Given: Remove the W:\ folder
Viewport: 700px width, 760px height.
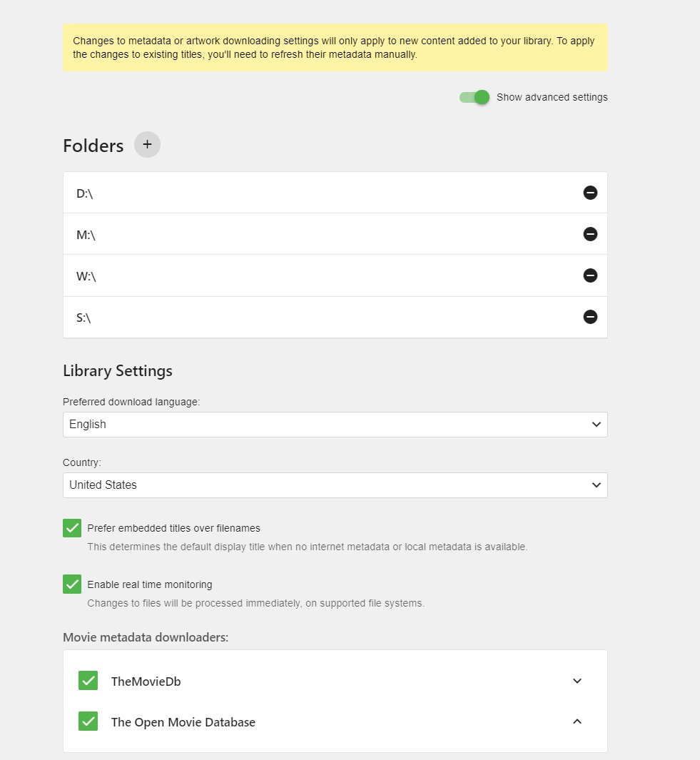Looking at the screenshot, I should coord(590,275).
